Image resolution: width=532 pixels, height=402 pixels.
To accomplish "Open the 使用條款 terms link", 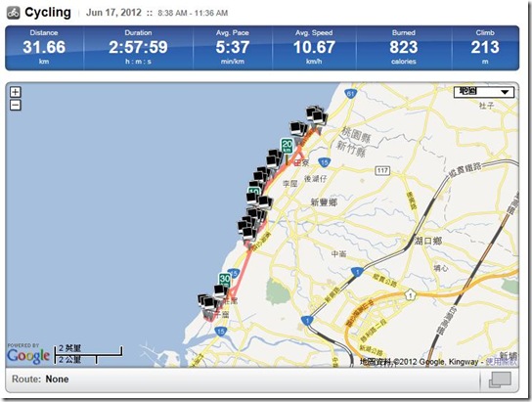I will coord(501,362).
